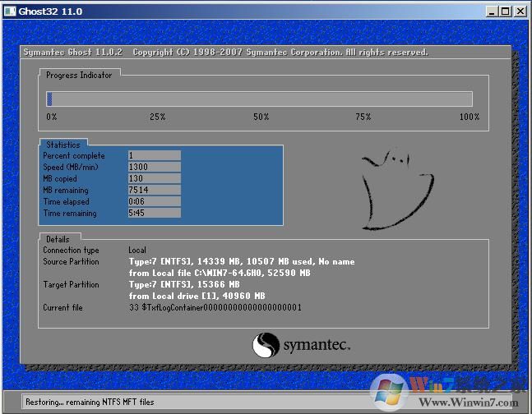
Task: Click the MB remaining value box
Action: tap(154, 190)
